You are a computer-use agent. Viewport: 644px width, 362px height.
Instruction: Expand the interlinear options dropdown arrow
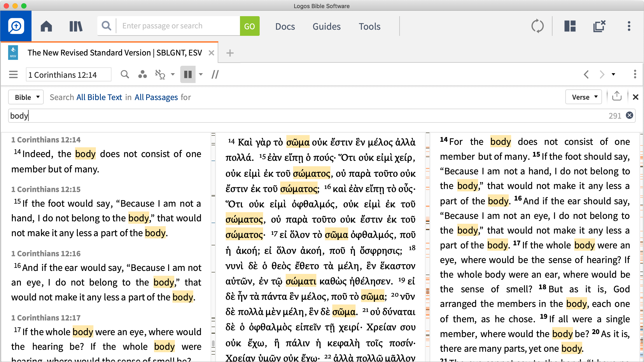[x=173, y=74]
